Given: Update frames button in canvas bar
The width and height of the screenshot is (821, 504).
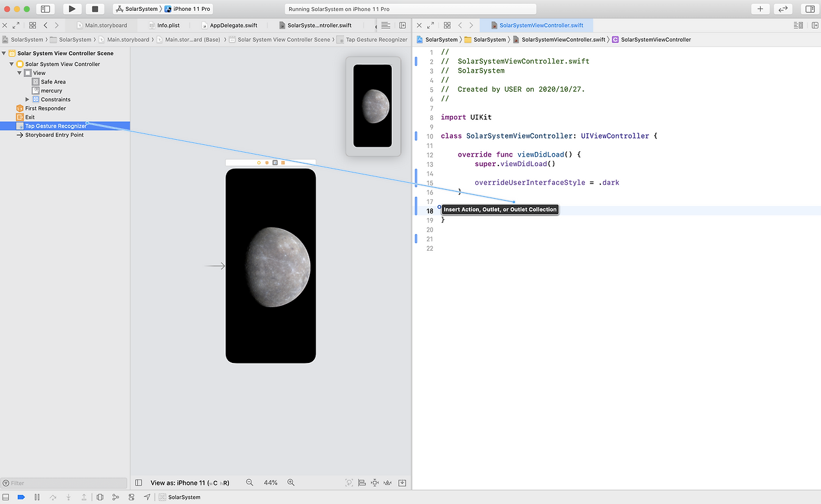Looking at the screenshot, I should [349, 483].
